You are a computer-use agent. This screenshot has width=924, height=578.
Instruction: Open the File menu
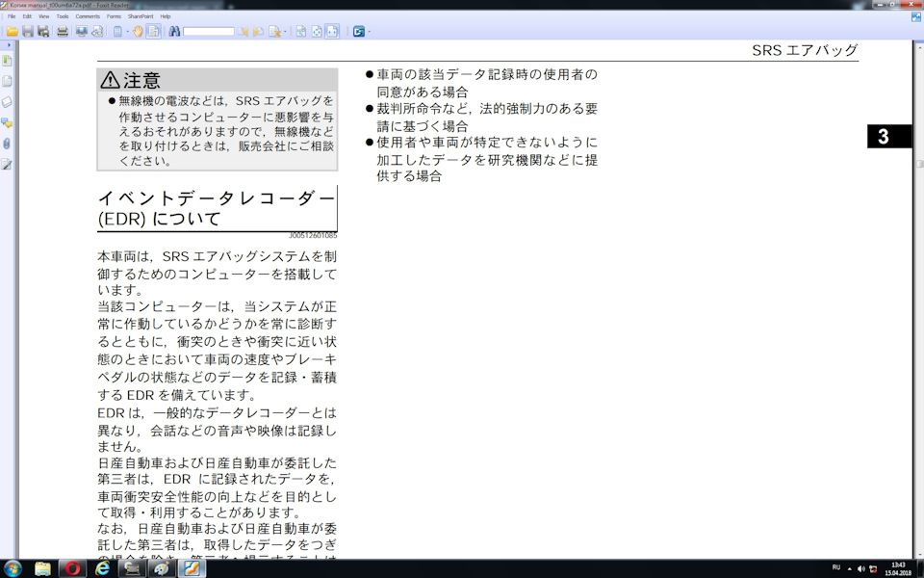pos(12,16)
